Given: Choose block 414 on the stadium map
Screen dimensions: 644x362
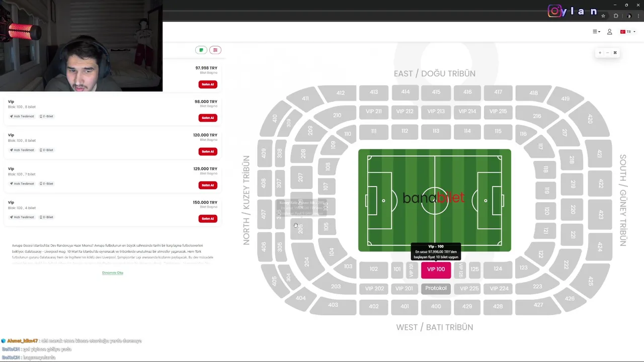Looking at the screenshot, I should (x=405, y=92).
